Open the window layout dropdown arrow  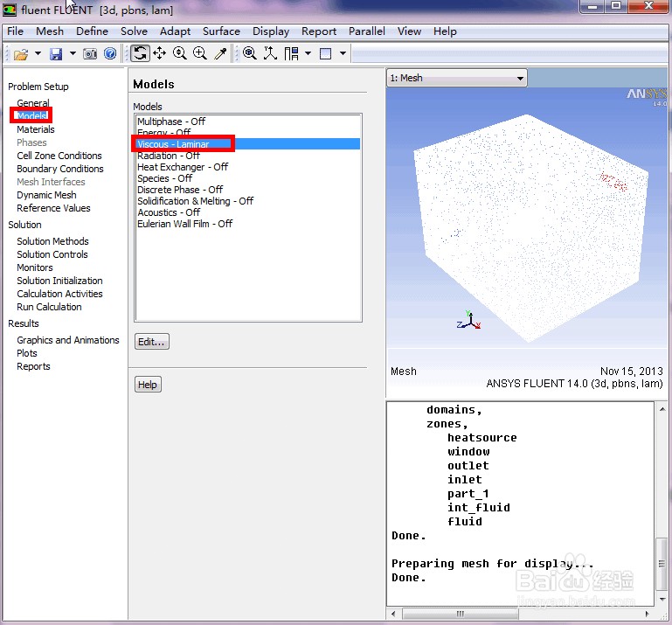click(308, 53)
